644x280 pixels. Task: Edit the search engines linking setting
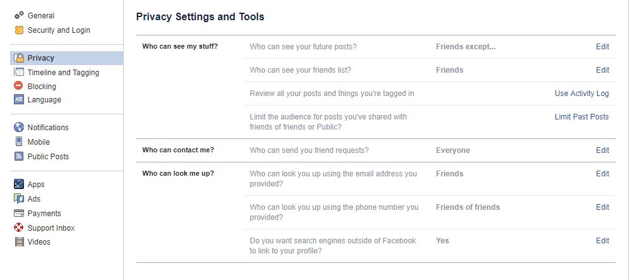coord(602,241)
